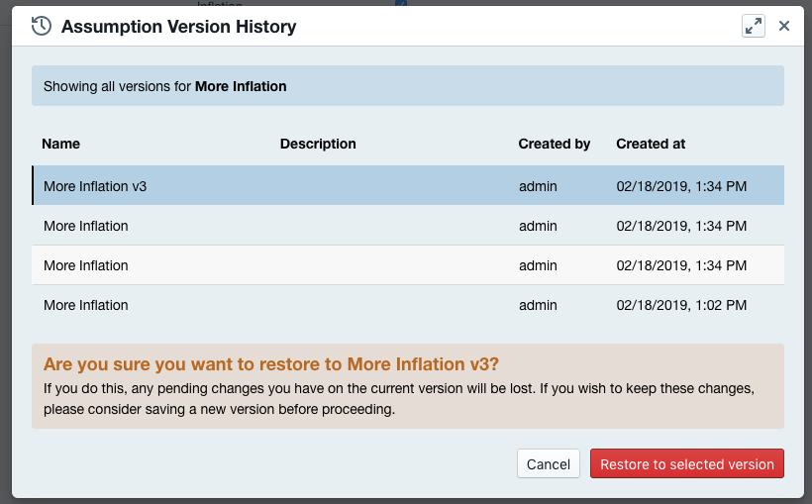
Task: Click the Assumption Version History title text
Action: pyautogui.click(x=178, y=27)
